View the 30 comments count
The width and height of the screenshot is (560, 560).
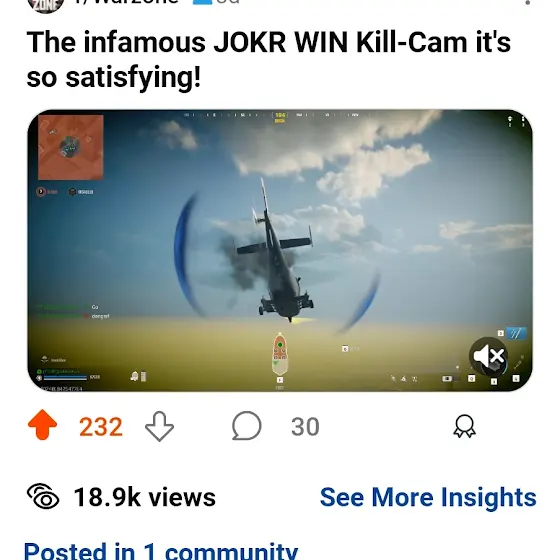point(305,426)
